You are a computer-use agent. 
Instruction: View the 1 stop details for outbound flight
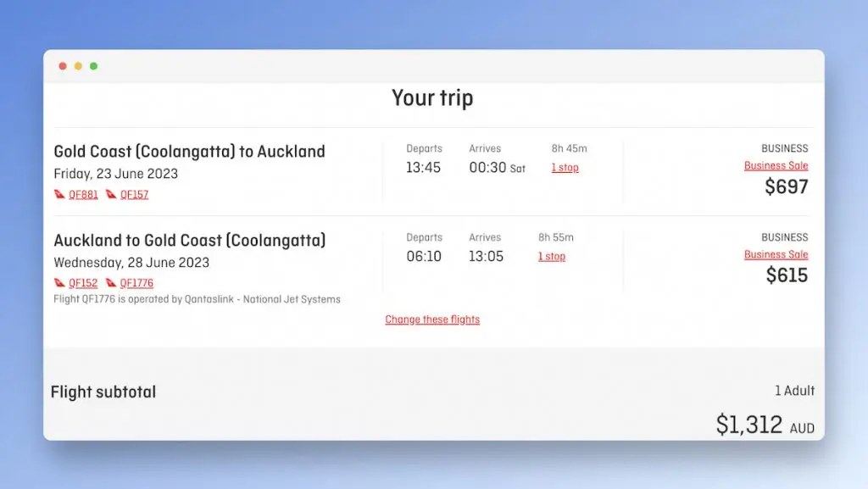click(x=565, y=168)
